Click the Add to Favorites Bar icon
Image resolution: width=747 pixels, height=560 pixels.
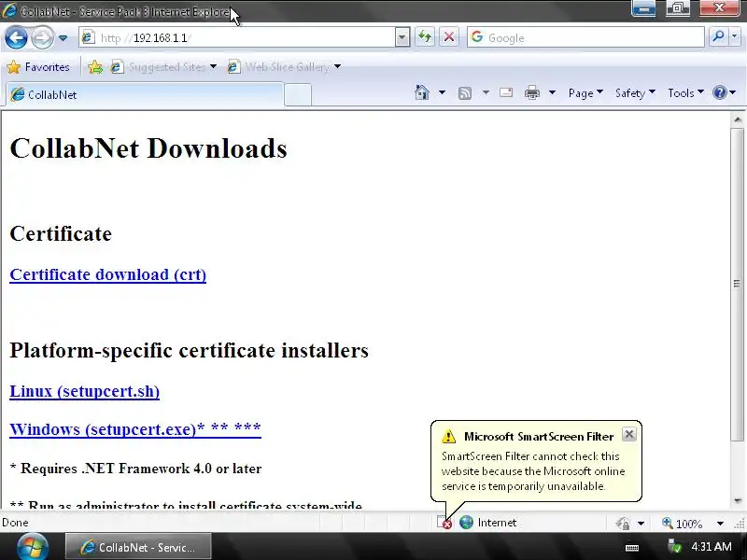coord(95,67)
